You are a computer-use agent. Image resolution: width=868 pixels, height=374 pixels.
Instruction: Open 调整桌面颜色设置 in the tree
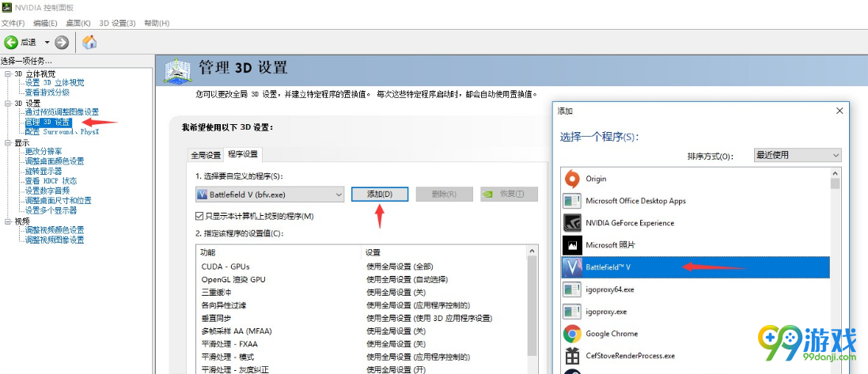tap(55, 161)
